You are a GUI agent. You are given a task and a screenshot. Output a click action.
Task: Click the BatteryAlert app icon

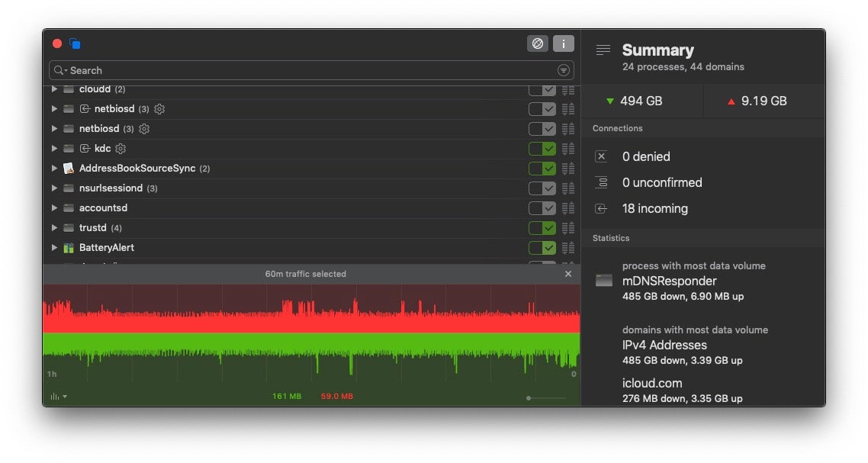(x=69, y=248)
